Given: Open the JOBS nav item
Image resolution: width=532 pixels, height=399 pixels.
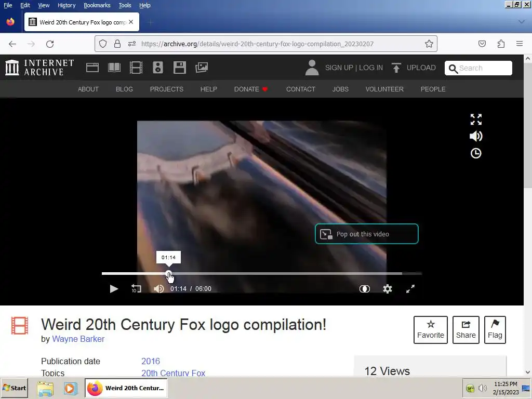Looking at the screenshot, I should point(340,89).
